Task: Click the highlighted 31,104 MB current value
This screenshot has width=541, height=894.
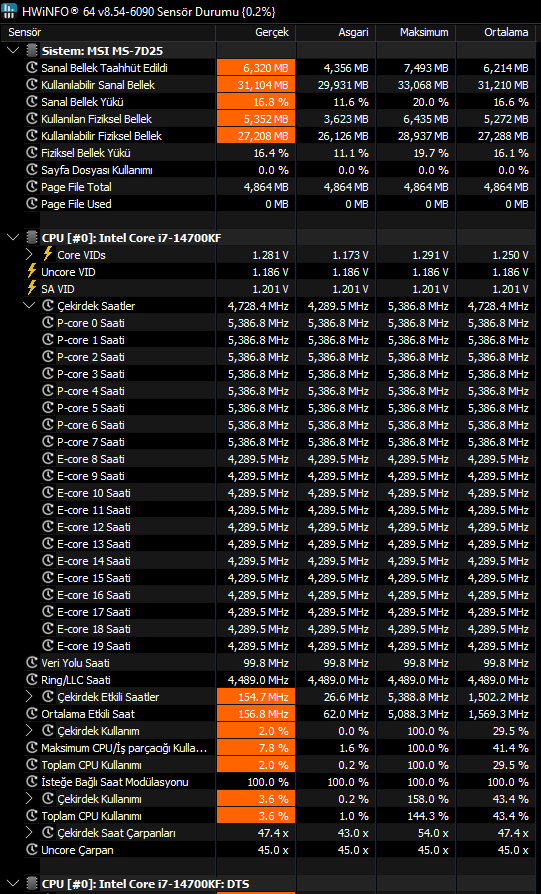Action: (x=256, y=85)
